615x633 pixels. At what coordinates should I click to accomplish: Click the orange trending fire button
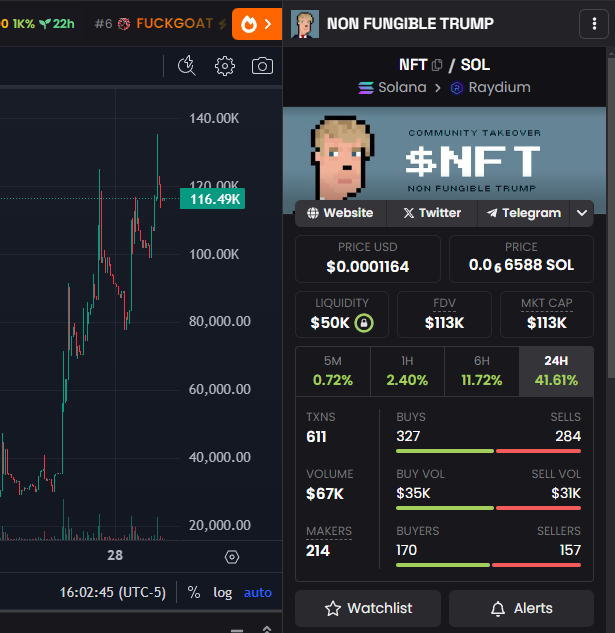[257, 24]
